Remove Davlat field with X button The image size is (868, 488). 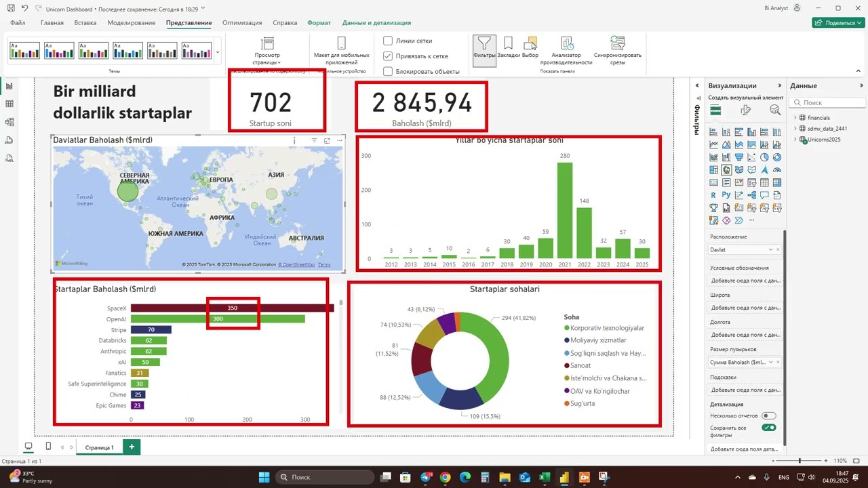tap(778, 249)
